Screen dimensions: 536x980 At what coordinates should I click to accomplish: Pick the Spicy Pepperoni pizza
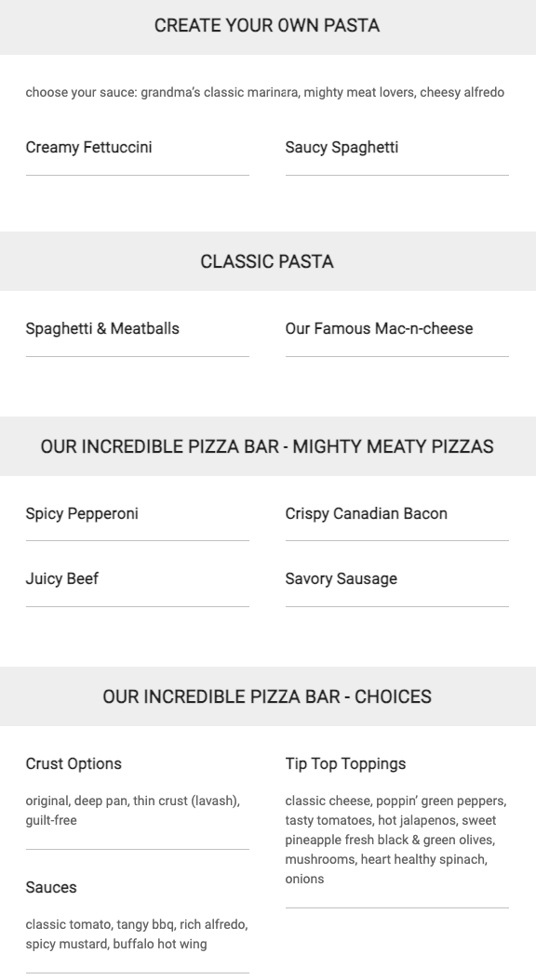tap(82, 514)
